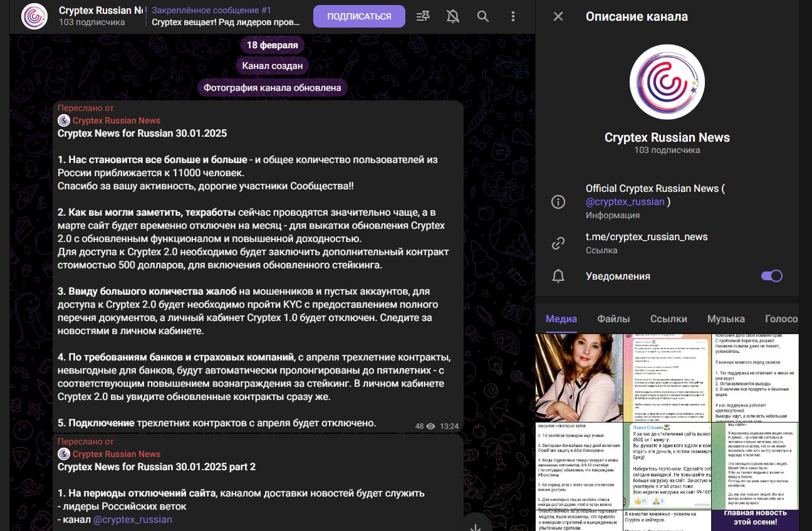This screenshot has height=531, width=812.
Task: Open Cryptex Russian News source of the part 2 message
Action: click(x=117, y=454)
